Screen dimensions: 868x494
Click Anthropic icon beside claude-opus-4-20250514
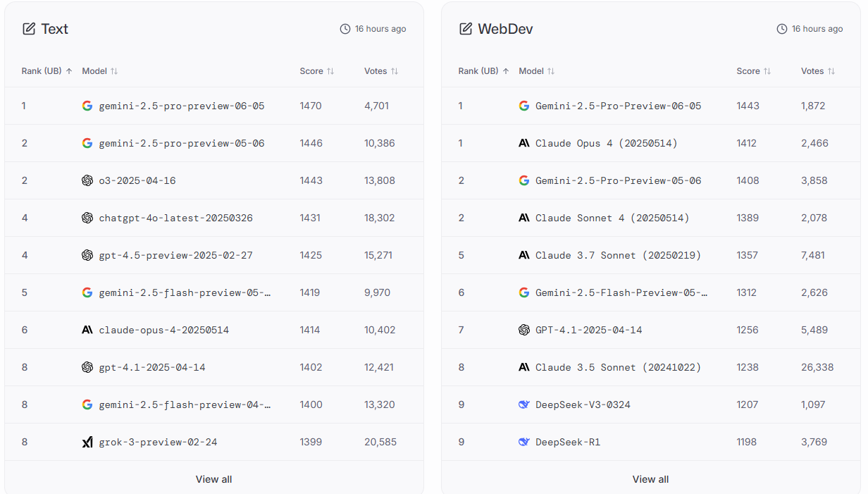point(87,330)
